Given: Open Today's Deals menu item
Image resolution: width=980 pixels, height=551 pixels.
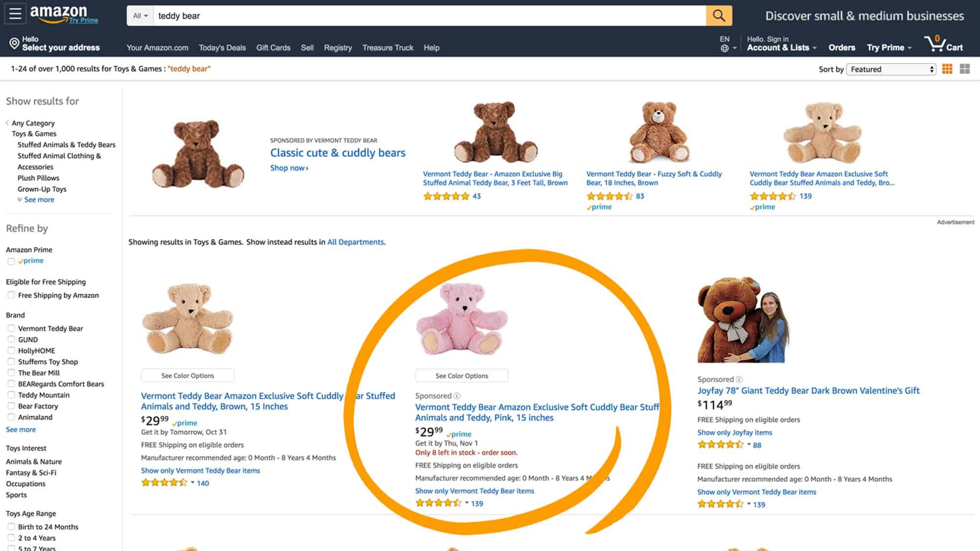Looking at the screenshot, I should (221, 48).
